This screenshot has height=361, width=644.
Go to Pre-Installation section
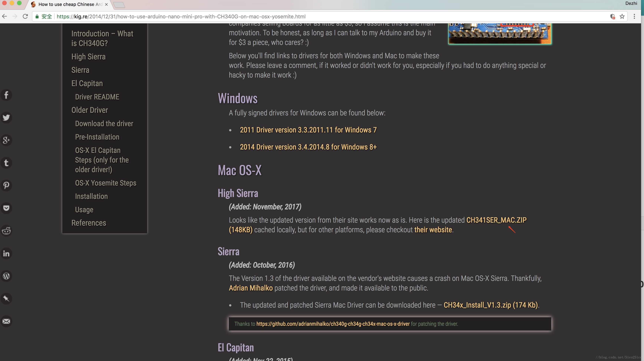click(97, 137)
